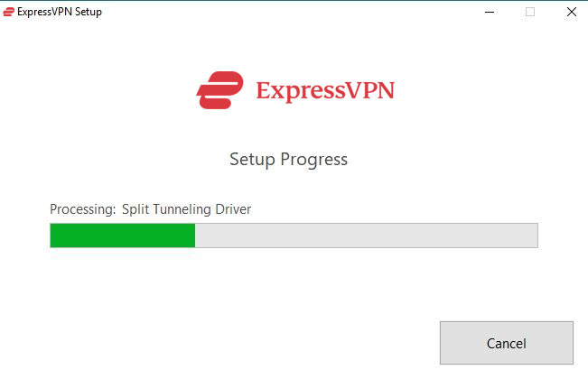Click the word "Split" in the status line

[x=135, y=209]
